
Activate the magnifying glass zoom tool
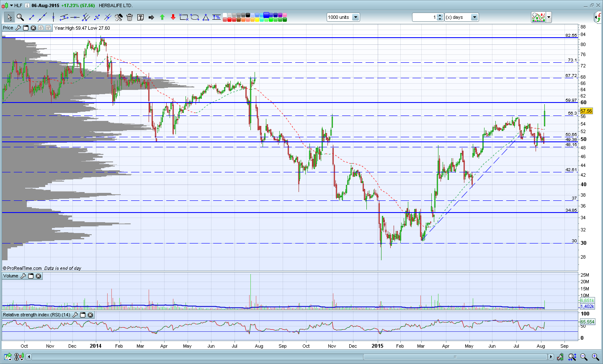point(20,17)
